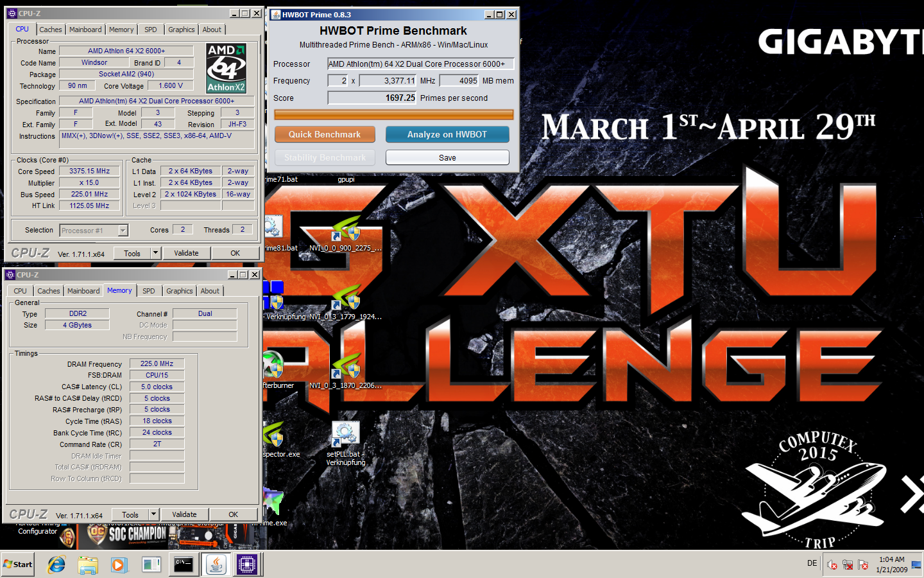This screenshot has height=578, width=924.
Task: Switch to SPD tab in upper CPU-Z window
Action: 151,30
